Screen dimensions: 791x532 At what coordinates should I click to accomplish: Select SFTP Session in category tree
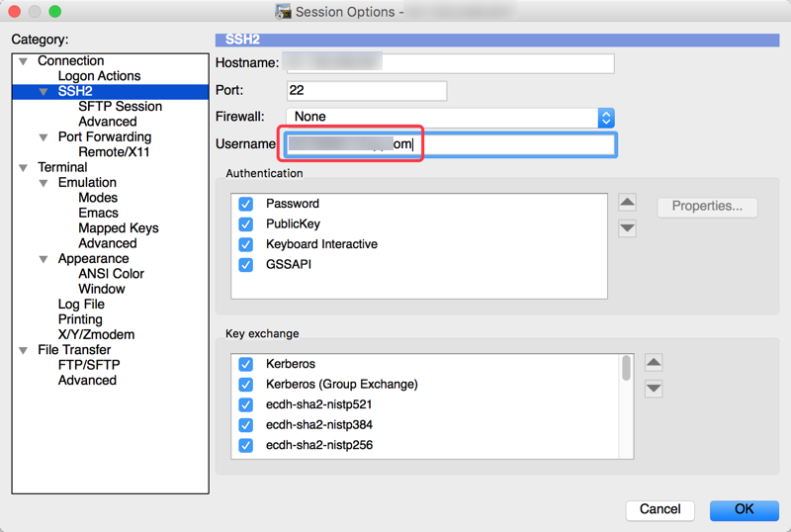120,107
